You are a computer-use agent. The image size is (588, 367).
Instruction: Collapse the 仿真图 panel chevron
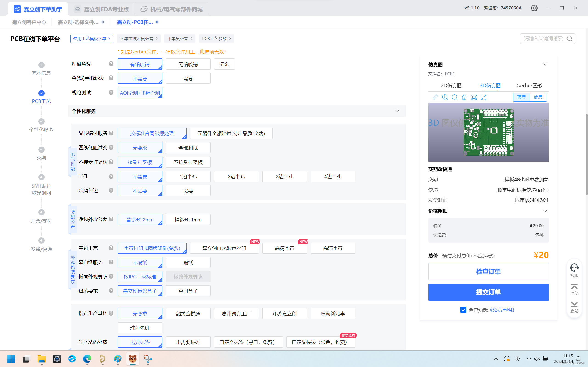[545, 64]
